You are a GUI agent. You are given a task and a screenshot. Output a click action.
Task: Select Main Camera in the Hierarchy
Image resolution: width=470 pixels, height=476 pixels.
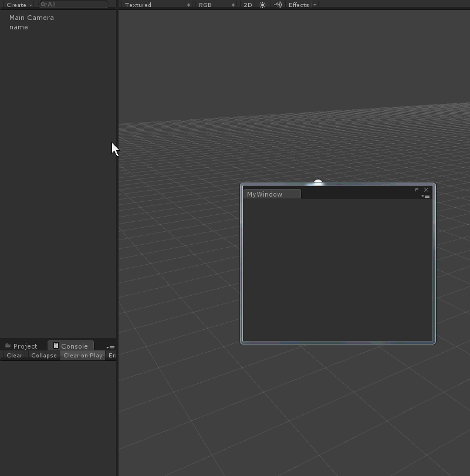[31, 18]
